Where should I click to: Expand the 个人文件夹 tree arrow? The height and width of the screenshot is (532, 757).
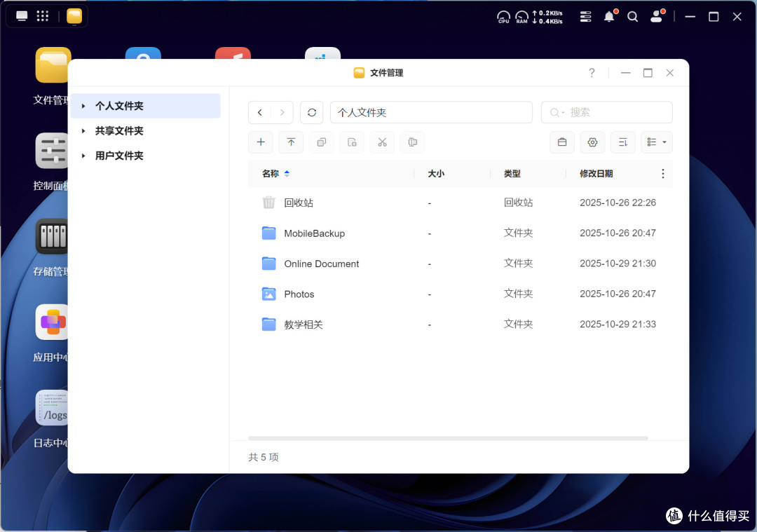tap(83, 106)
